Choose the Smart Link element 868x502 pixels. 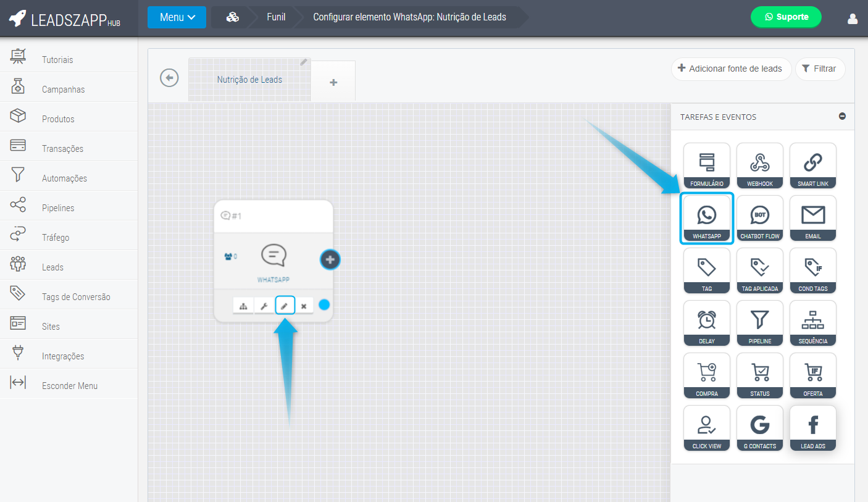[x=812, y=166]
